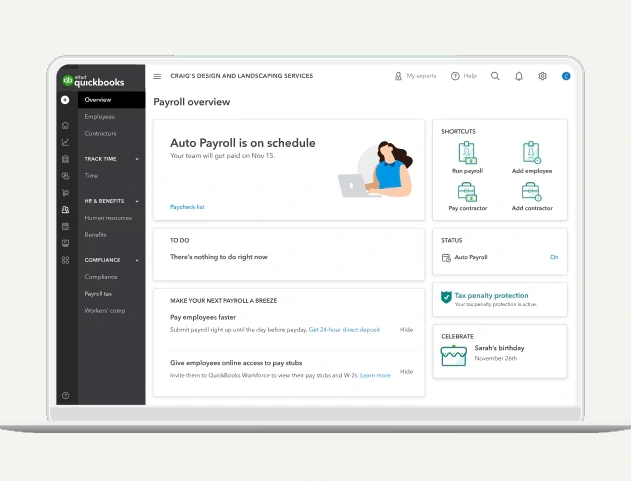631x481 pixels.
Task: Click the blue user avatar icon
Action: pyautogui.click(x=566, y=76)
